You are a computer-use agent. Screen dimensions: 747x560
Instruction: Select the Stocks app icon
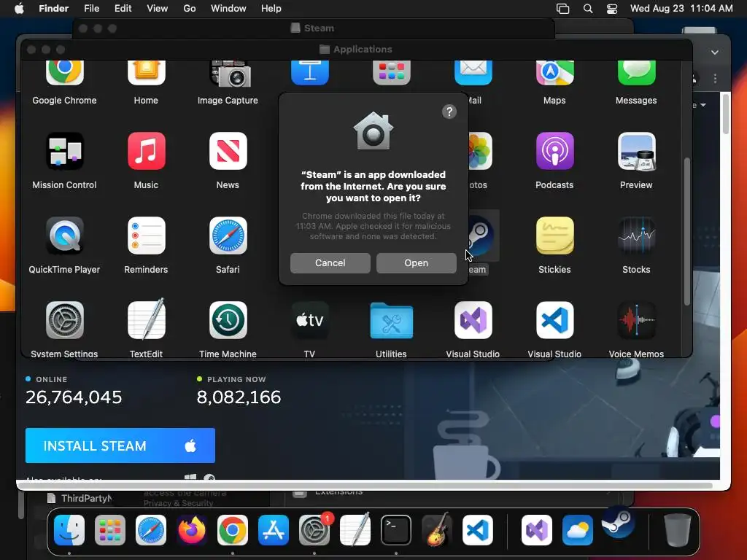636,236
